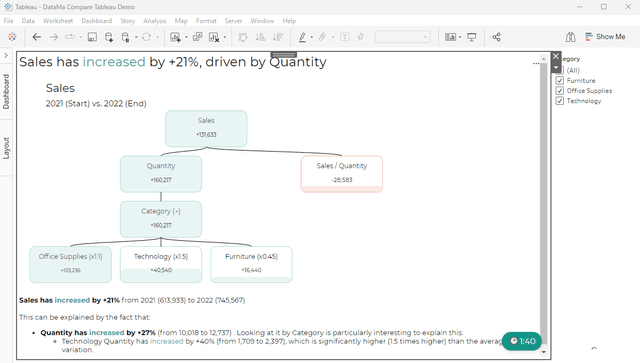
Task: Click the Tableau logo start icon
Action: click(x=12, y=37)
